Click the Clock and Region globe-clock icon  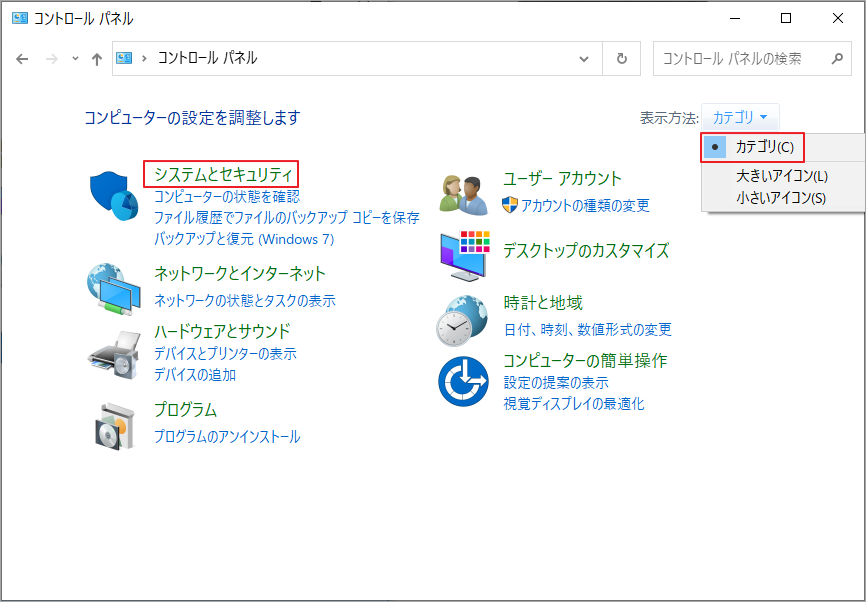click(x=462, y=321)
